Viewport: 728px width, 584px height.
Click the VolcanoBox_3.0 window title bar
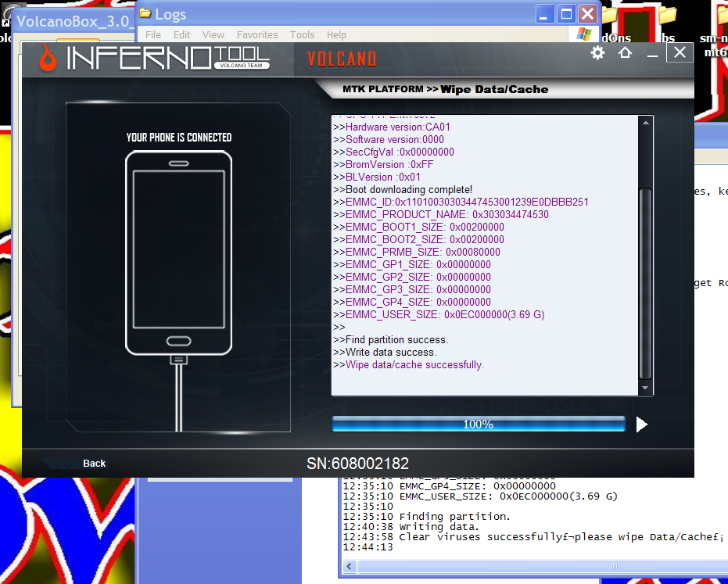tap(74, 22)
